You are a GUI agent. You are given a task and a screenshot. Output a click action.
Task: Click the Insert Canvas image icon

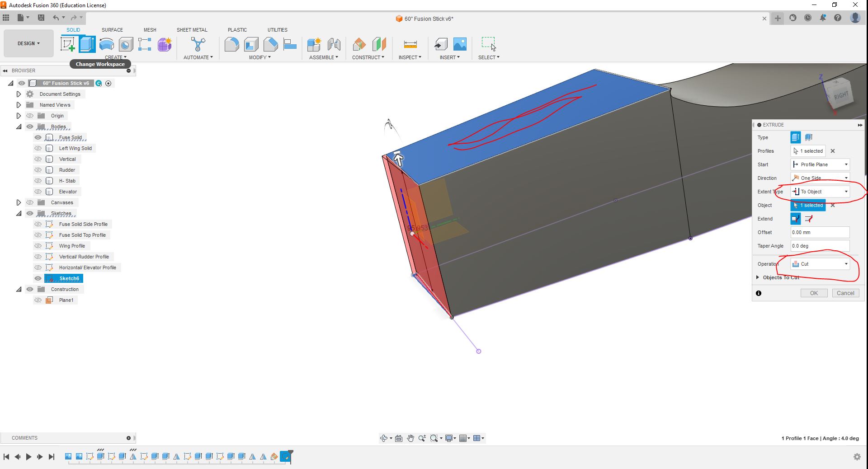coord(460,44)
